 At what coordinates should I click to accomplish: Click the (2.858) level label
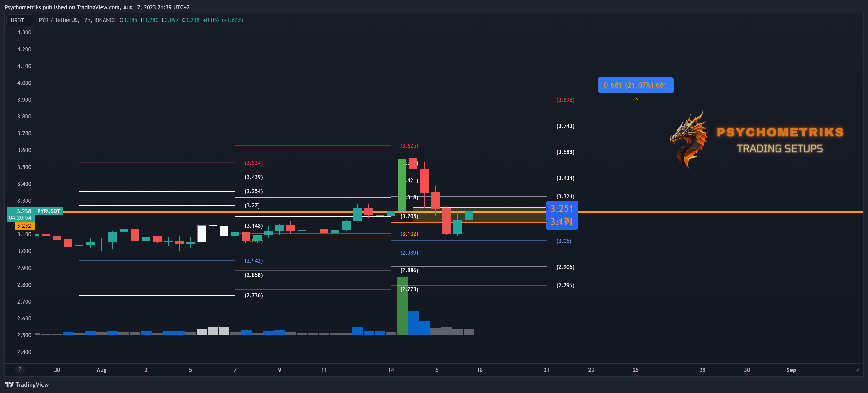[254, 275]
